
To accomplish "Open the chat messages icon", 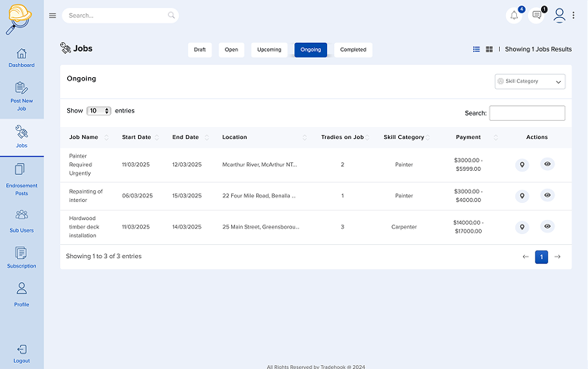I will click(x=536, y=16).
